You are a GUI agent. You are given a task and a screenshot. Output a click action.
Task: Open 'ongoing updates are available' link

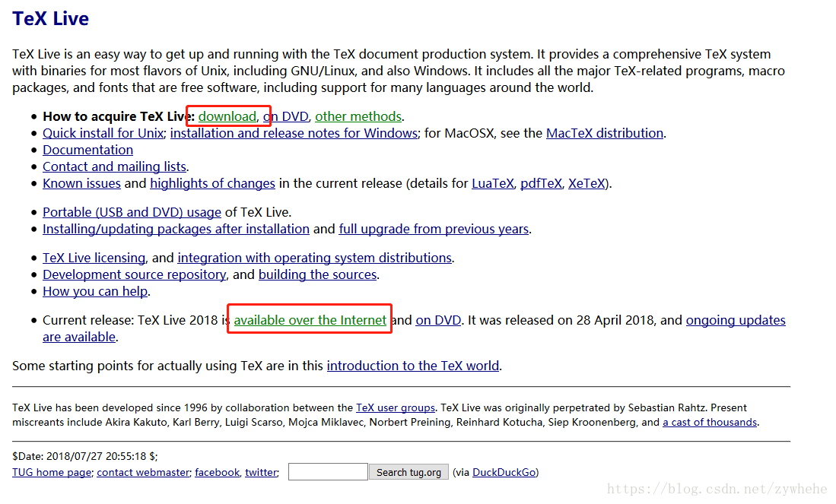736,320
